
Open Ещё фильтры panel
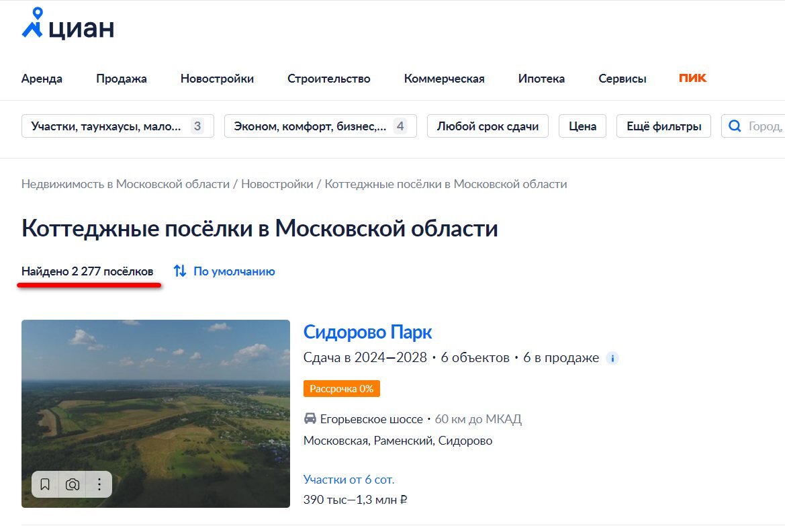663,126
